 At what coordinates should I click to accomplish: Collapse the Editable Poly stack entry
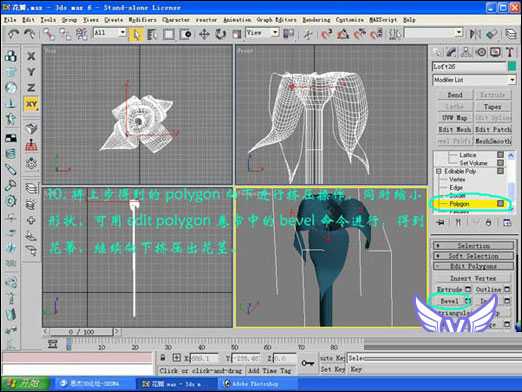click(439, 171)
